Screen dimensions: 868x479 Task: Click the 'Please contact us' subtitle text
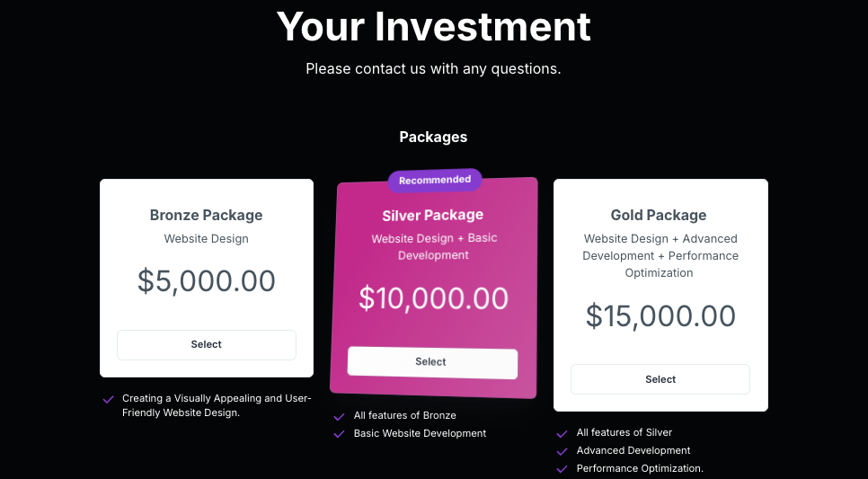coord(433,68)
